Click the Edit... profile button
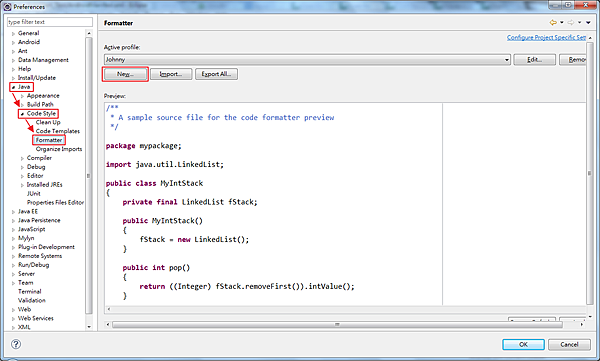This screenshot has height=361, width=600. (x=534, y=59)
